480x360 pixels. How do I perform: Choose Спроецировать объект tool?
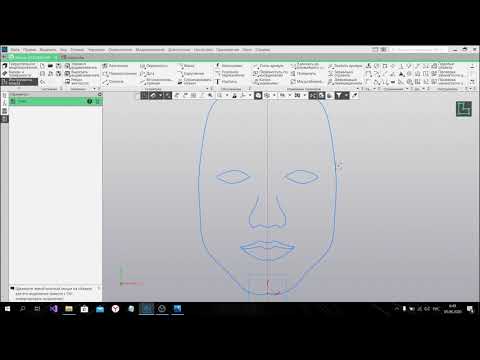194,82
